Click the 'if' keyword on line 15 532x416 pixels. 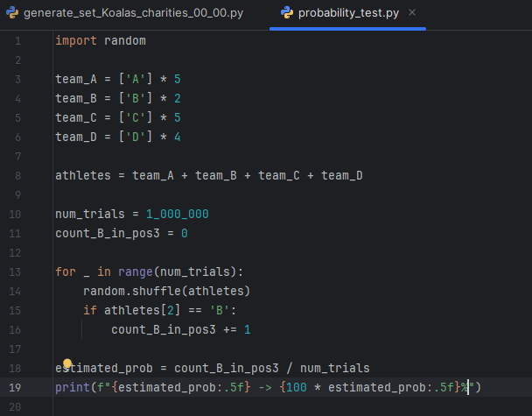click(90, 310)
